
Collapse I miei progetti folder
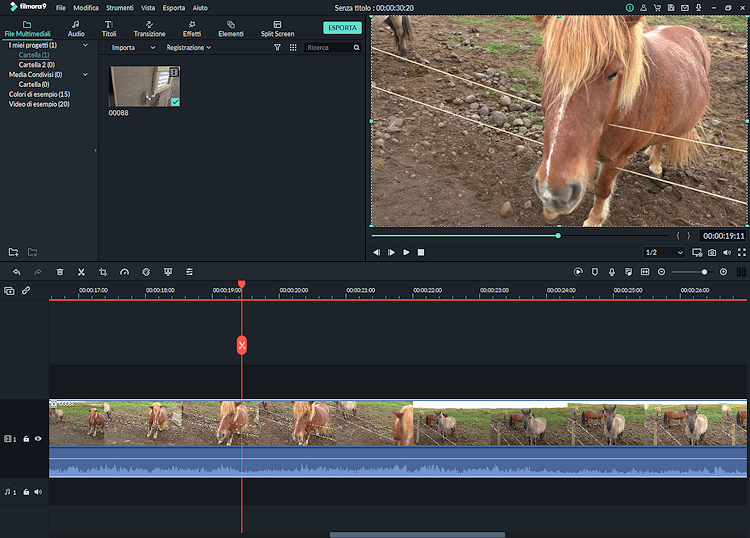[85, 45]
